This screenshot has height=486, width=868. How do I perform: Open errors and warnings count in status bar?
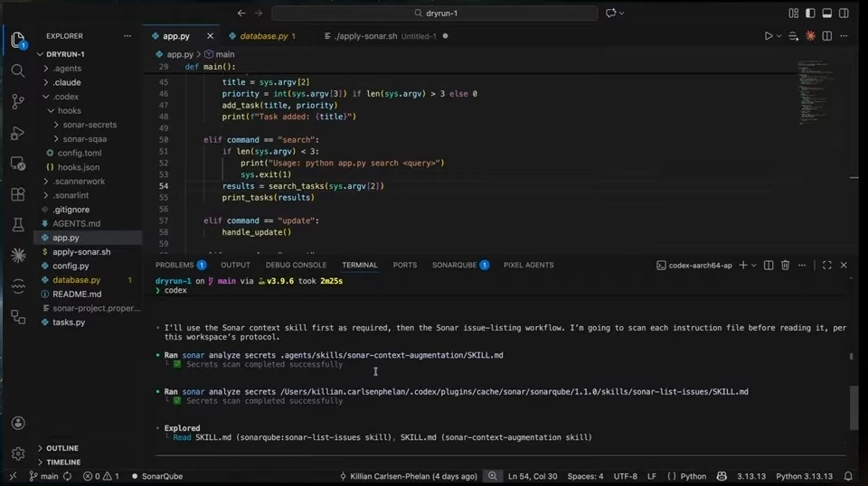click(x=100, y=476)
